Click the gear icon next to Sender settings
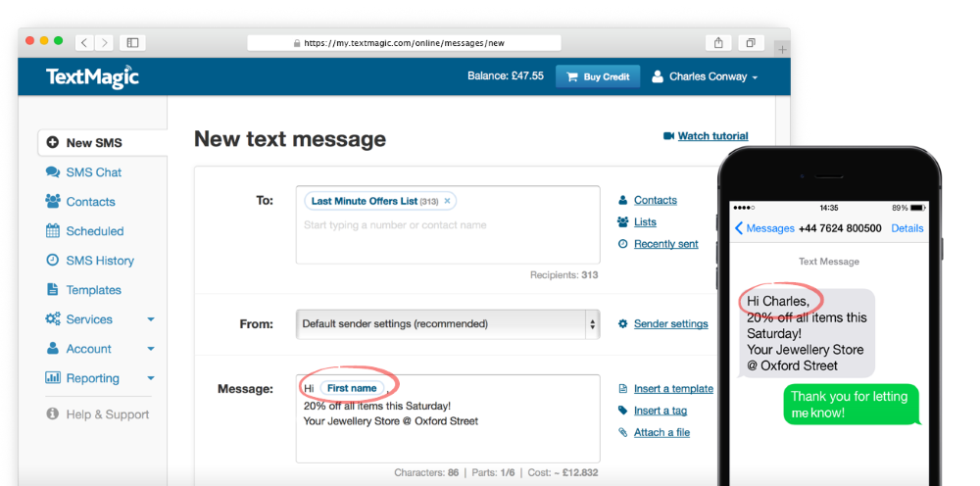The image size is (980, 486). tap(622, 323)
